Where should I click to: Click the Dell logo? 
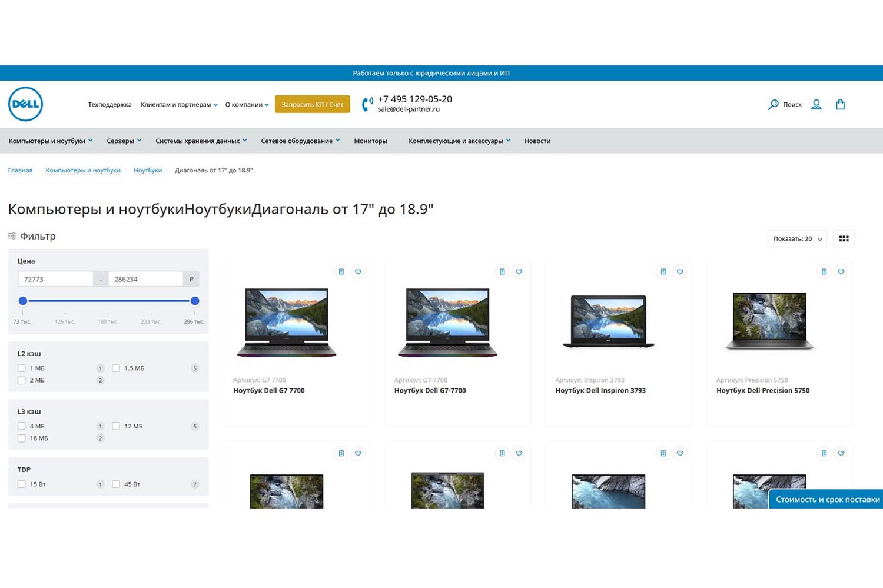(x=26, y=104)
